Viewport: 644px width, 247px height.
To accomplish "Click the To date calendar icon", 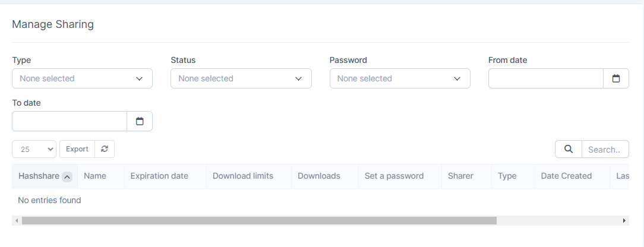I will pyautogui.click(x=140, y=121).
